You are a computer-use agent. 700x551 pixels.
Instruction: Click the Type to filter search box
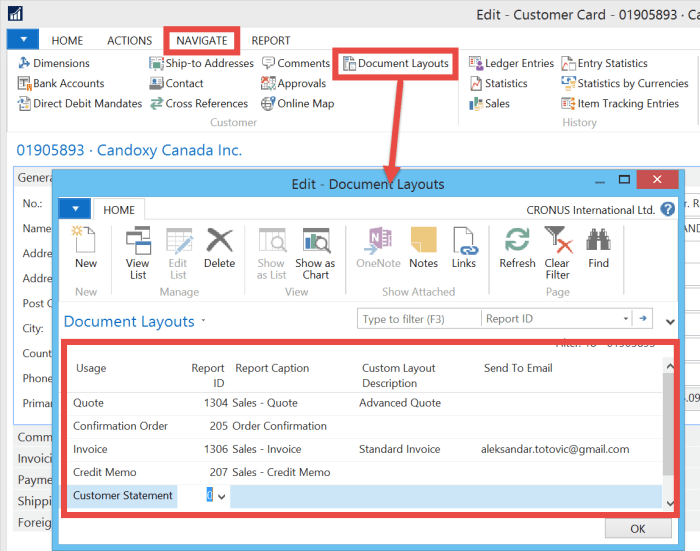[417, 319]
